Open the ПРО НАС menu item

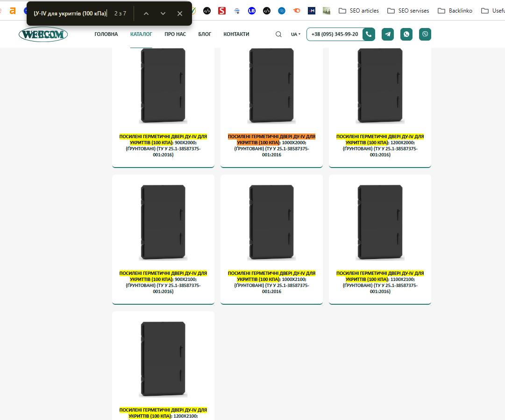pos(175,34)
